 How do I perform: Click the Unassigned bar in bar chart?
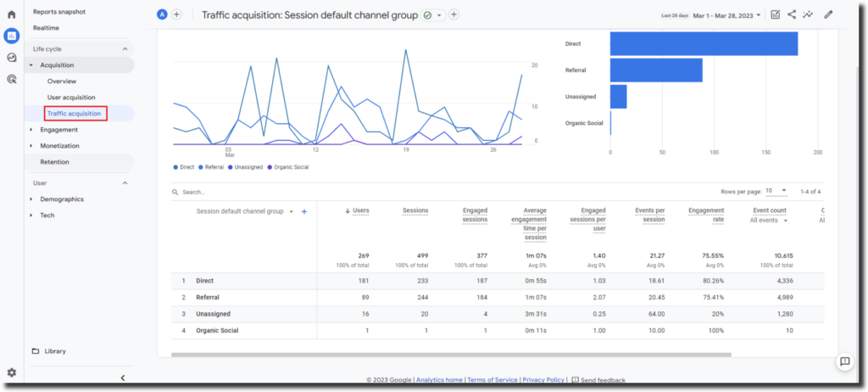tap(619, 97)
